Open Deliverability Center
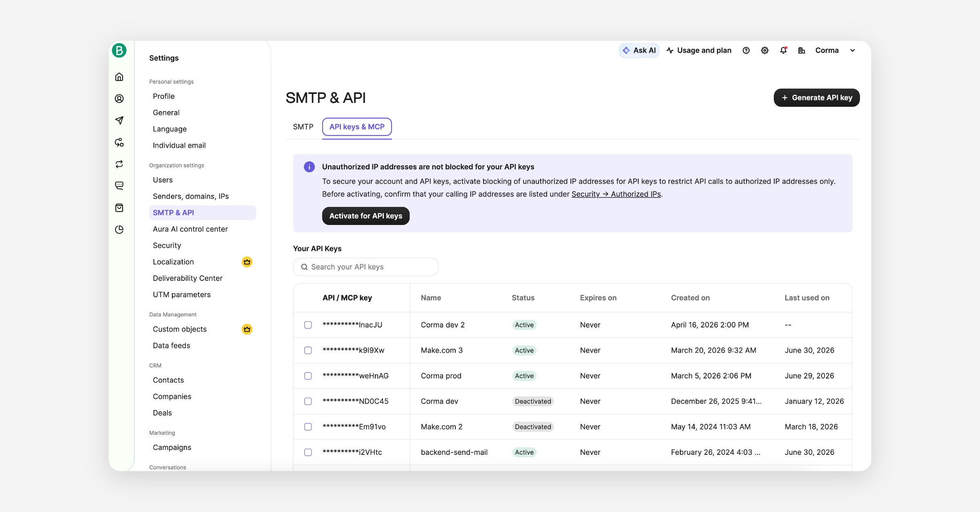 tap(203, 278)
